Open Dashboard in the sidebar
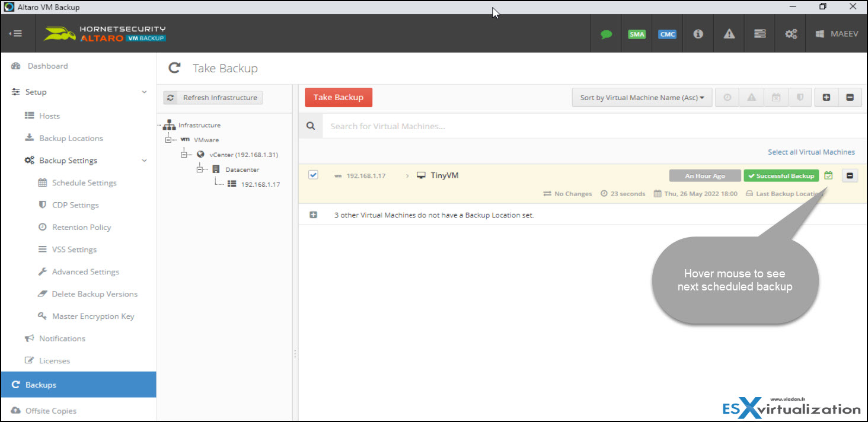This screenshot has height=422, width=868. [x=47, y=66]
